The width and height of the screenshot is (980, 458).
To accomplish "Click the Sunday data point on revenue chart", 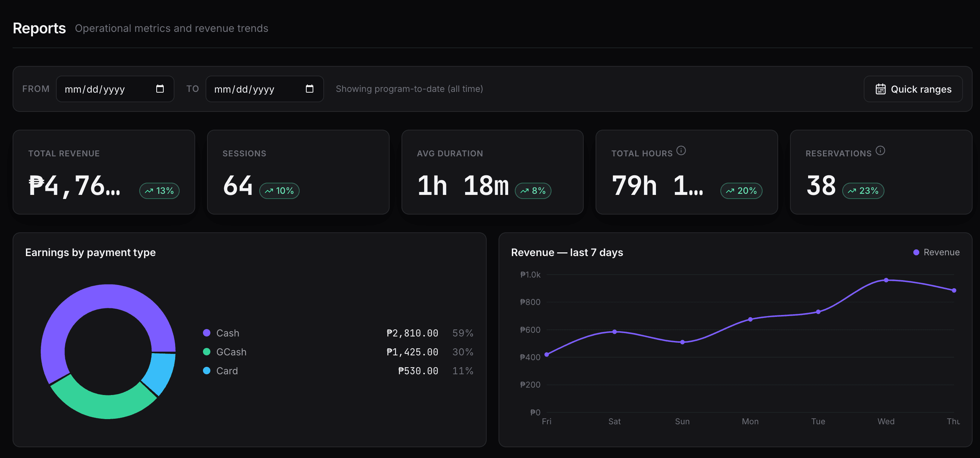I will click(683, 342).
